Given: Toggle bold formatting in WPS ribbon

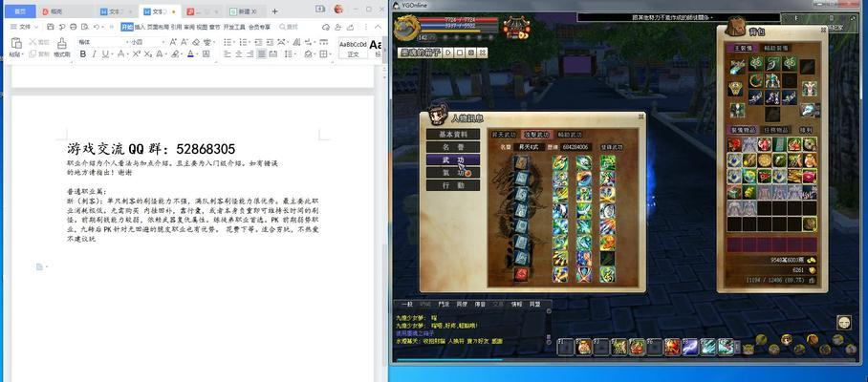Looking at the screenshot, I should click(83, 54).
